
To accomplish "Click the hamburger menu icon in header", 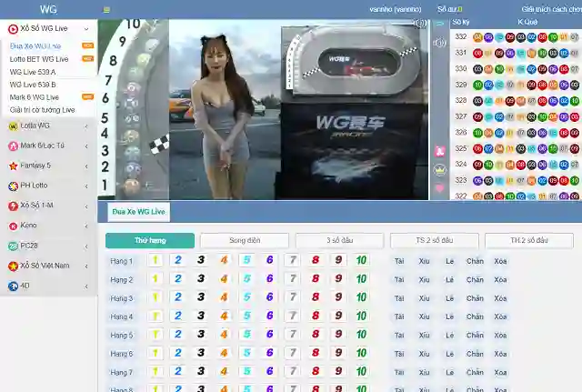I will point(106,10).
